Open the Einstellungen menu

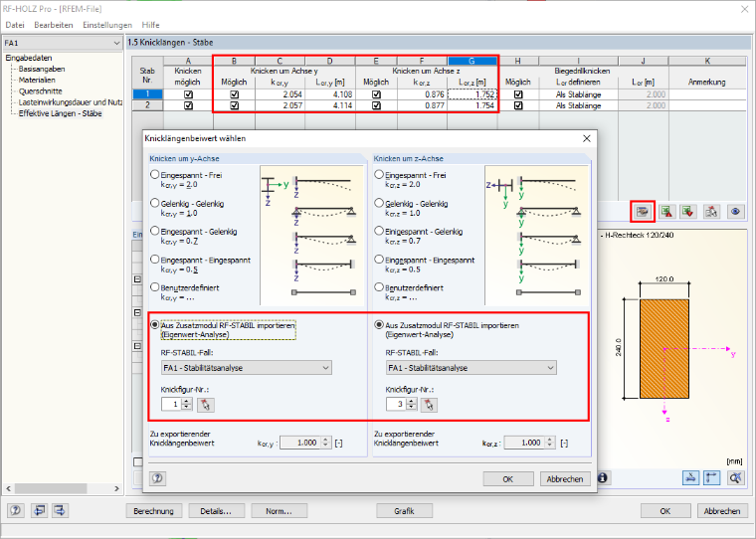pyautogui.click(x=107, y=25)
